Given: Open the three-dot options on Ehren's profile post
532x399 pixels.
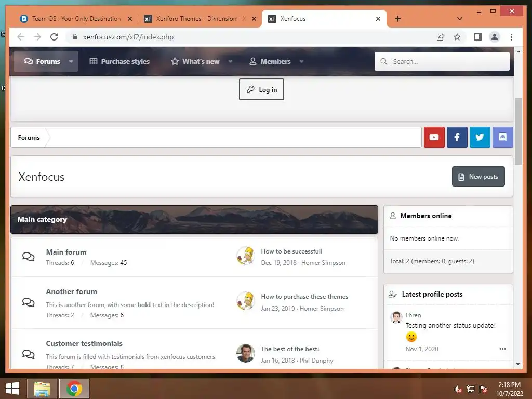Looking at the screenshot, I should click(x=502, y=349).
